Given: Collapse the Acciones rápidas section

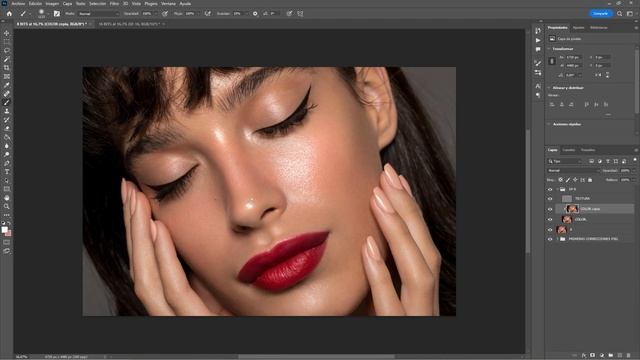Looking at the screenshot, I should pos(549,124).
